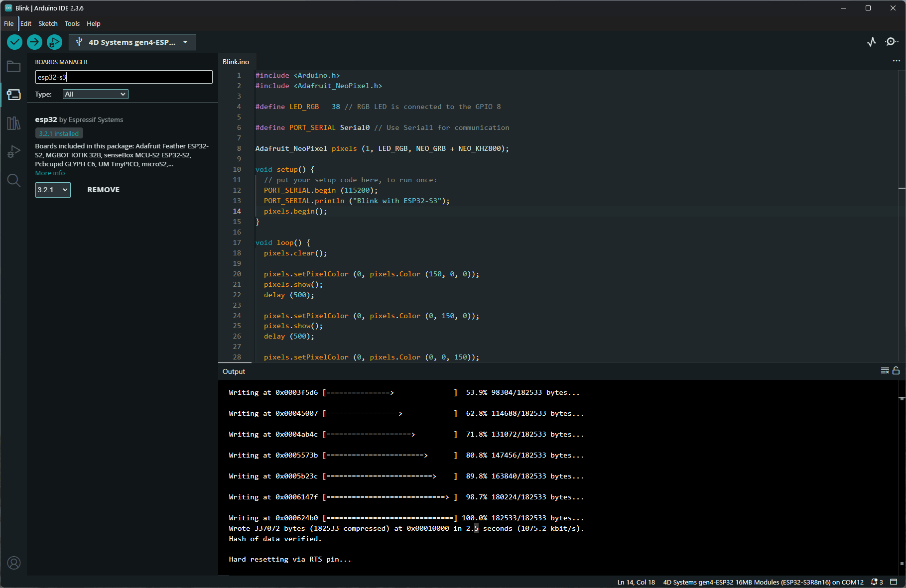Image resolution: width=906 pixels, height=588 pixels.
Task: Click the boards search field containing esp32-s3
Action: click(x=124, y=77)
